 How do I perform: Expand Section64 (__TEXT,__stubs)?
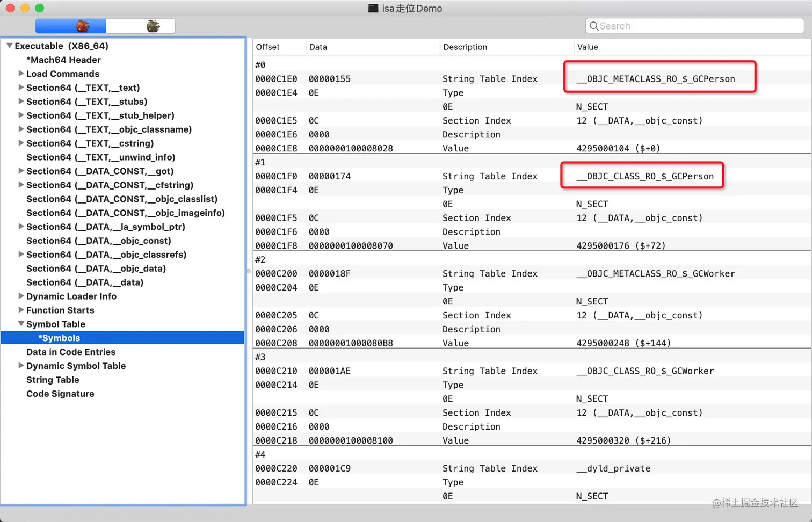pos(21,102)
